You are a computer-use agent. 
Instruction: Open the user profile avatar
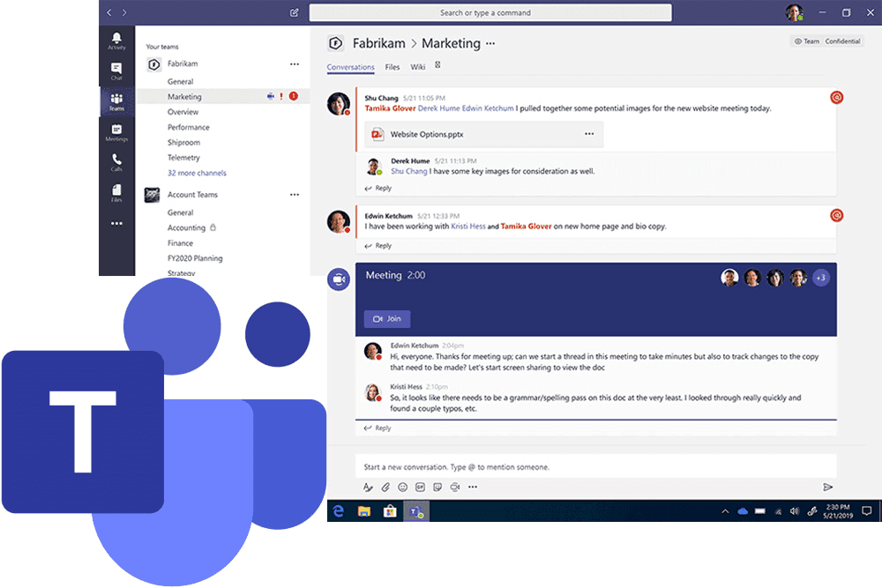click(795, 12)
